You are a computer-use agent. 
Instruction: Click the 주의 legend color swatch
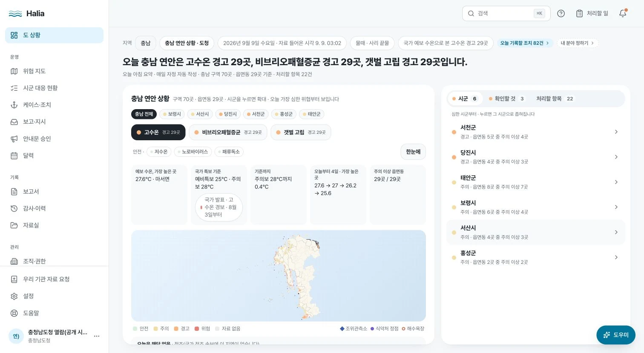tap(156, 329)
